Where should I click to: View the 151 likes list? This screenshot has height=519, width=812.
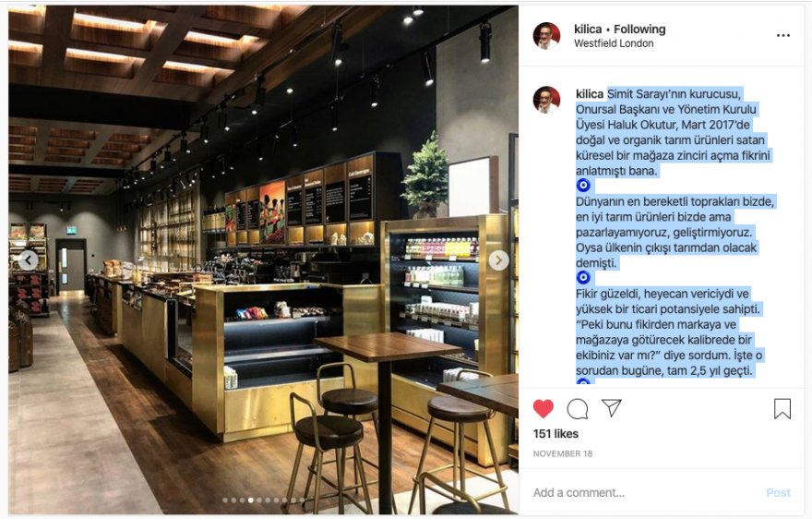tap(555, 434)
